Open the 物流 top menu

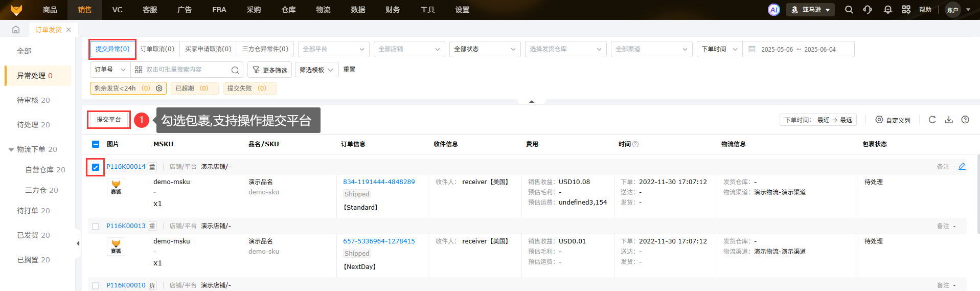[323, 10]
